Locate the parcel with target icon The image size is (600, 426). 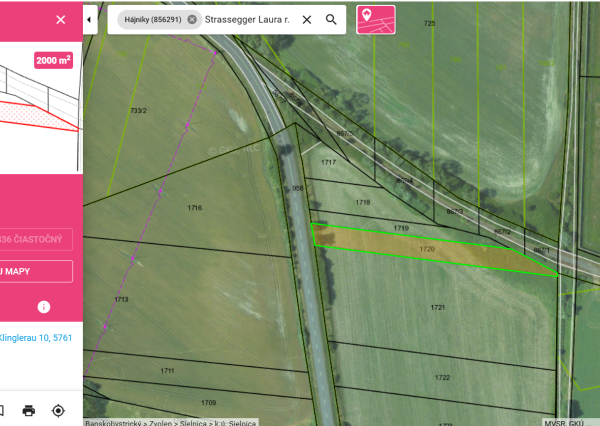point(58,410)
